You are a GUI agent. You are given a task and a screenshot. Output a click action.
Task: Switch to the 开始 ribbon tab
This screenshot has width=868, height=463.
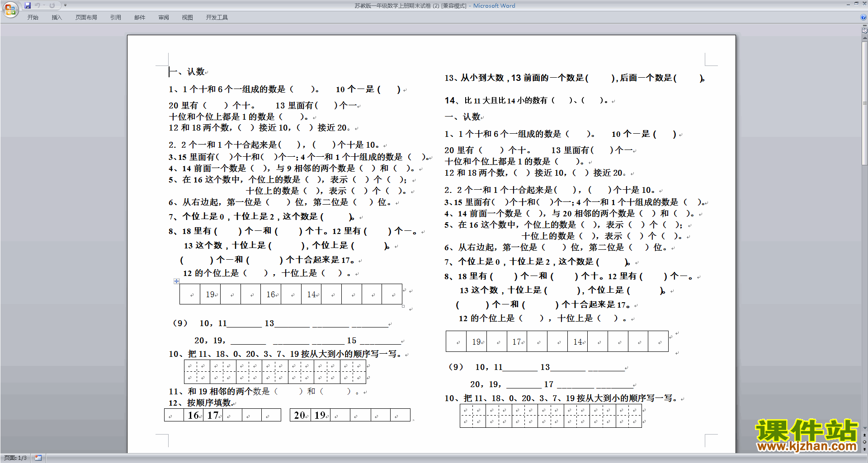[33, 18]
